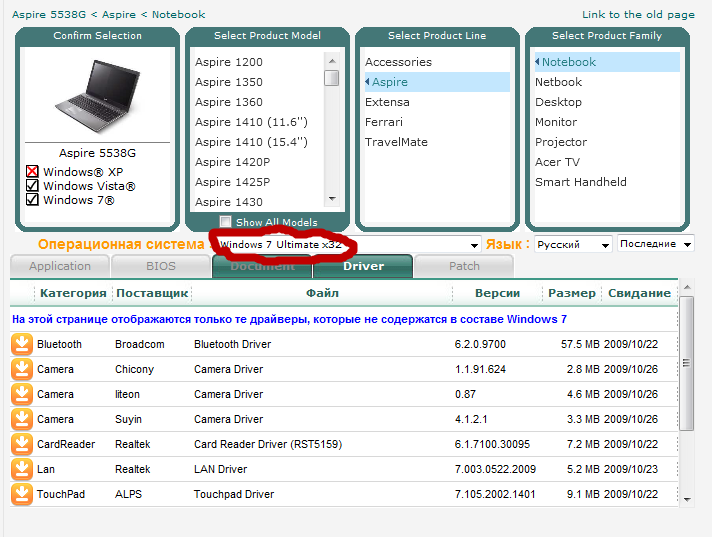
Task: Download the Realtek Card Reader driver
Action: [x=22, y=444]
